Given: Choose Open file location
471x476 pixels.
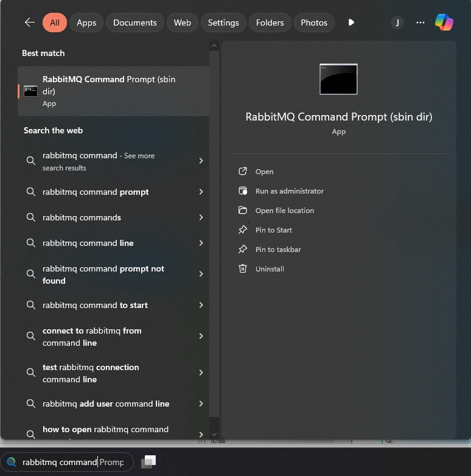Looking at the screenshot, I should pyautogui.click(x=285, y=211).
